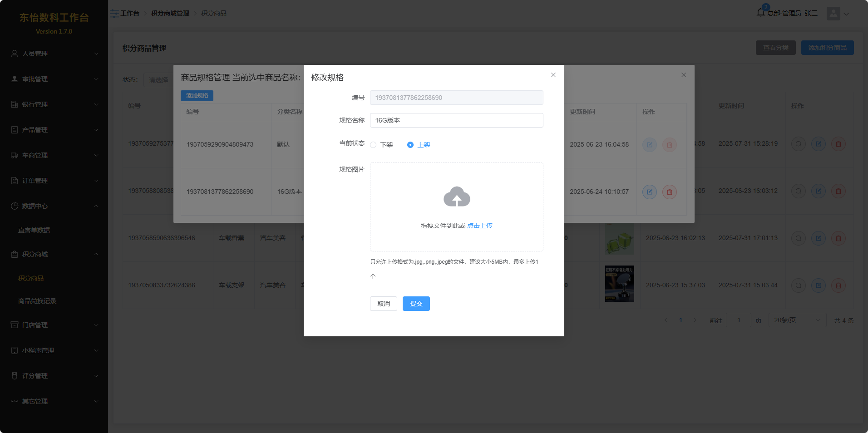Click the sidebar collapse icon beside 工作台
Image resolution: width=868 pixels, height=433 pixels.
coord(114,14)
